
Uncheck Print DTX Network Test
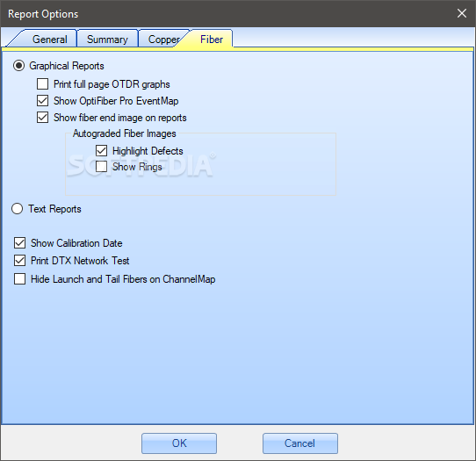(19, 261)
